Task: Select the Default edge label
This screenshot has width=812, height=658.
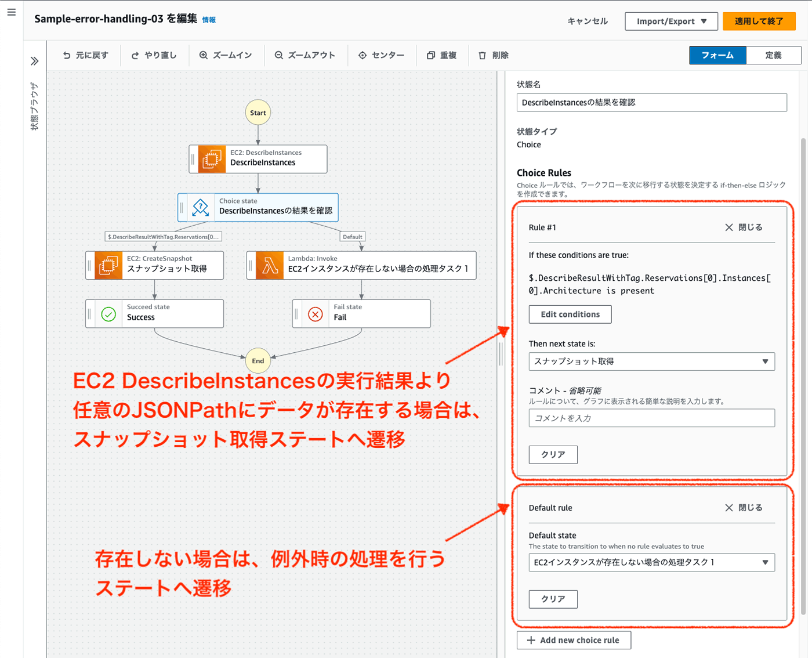Action: click(353, 237)
